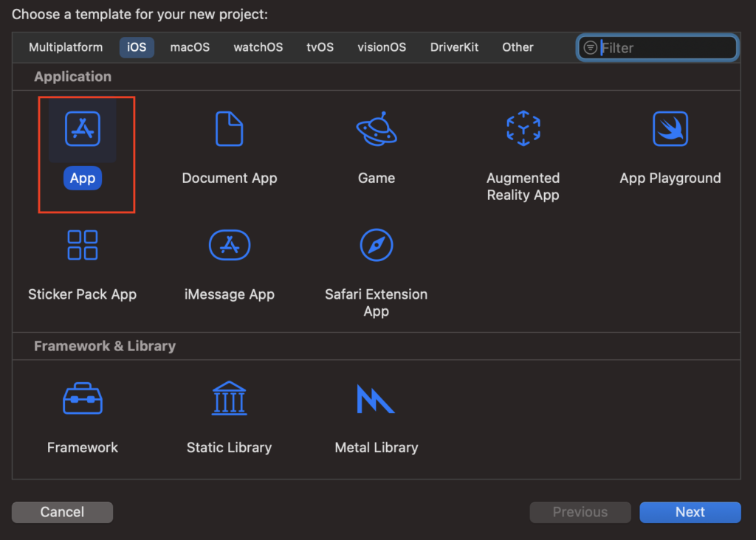Click the Cancel button

[x=62, y=512]
